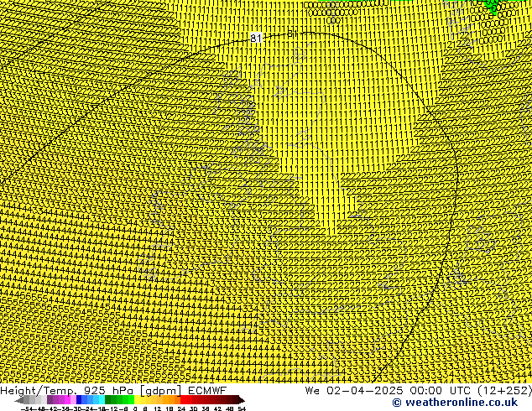Image resolution: width=532 pixels, height=411 pixels.
Task: Pick the bright red legend swatch above 24
Action: point(183,400)
